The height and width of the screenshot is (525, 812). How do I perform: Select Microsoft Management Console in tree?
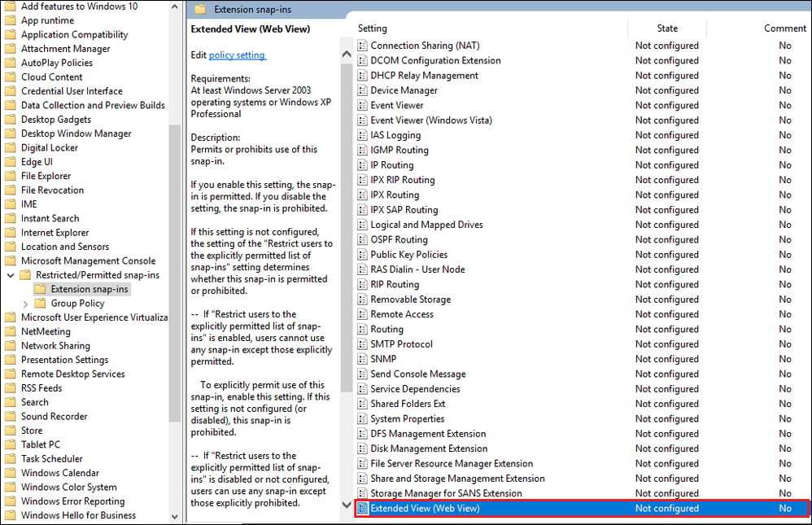[88, 260]
